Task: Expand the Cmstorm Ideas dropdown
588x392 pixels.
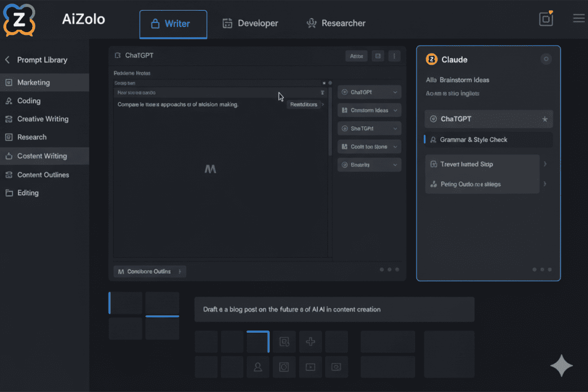Action: pos(369,110)
